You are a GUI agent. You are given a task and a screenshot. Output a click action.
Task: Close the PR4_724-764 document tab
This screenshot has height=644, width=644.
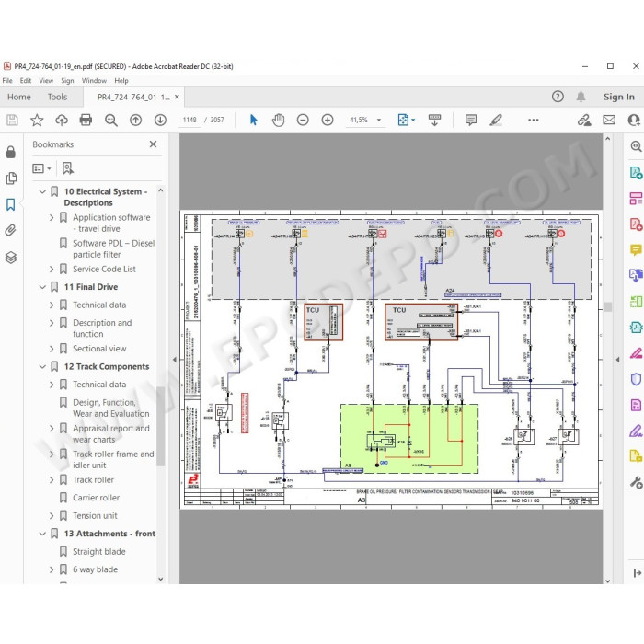pyautogui.click(x=177, y=97)
